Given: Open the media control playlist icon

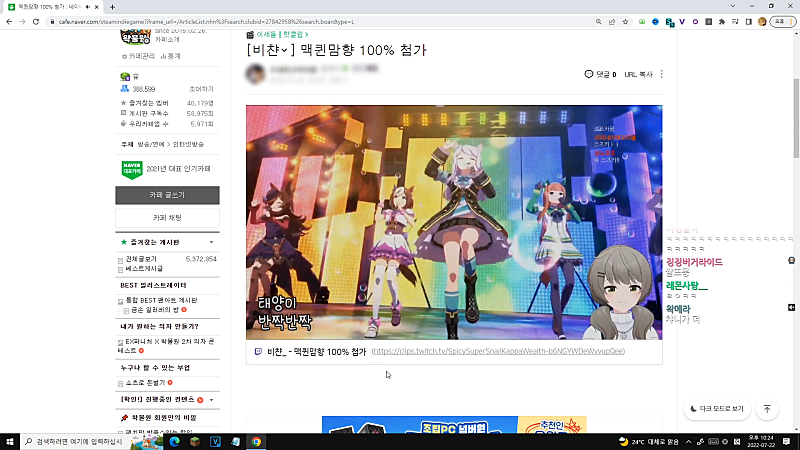Looking at the screenshot, I should click(735, 22).
